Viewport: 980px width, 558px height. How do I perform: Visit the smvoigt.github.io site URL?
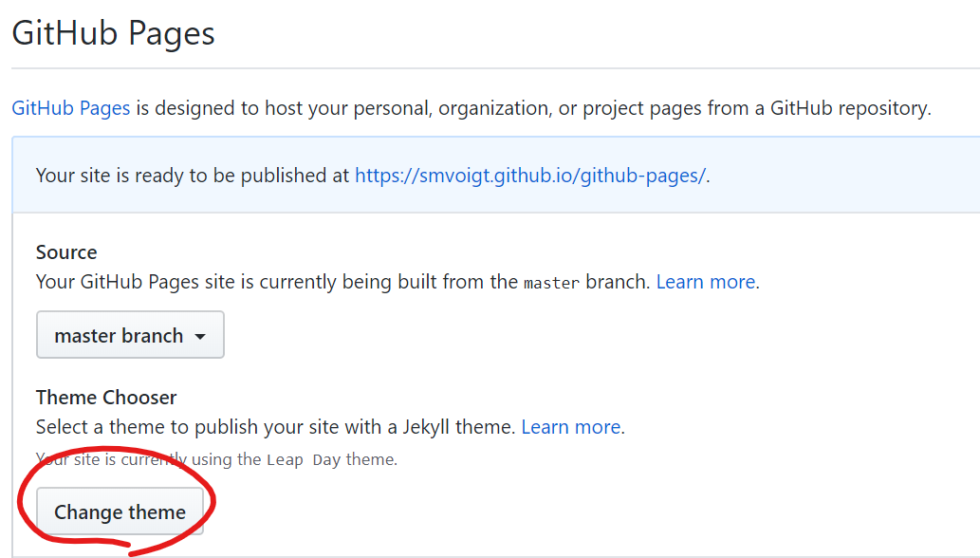pos(530,176)
